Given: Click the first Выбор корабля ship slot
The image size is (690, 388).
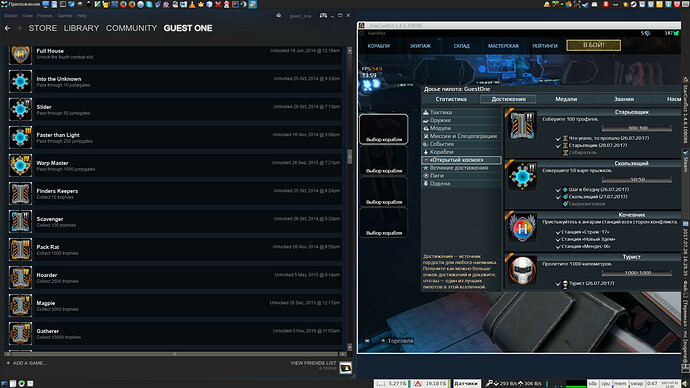Looking at the screenshot, I should point(384,129).
